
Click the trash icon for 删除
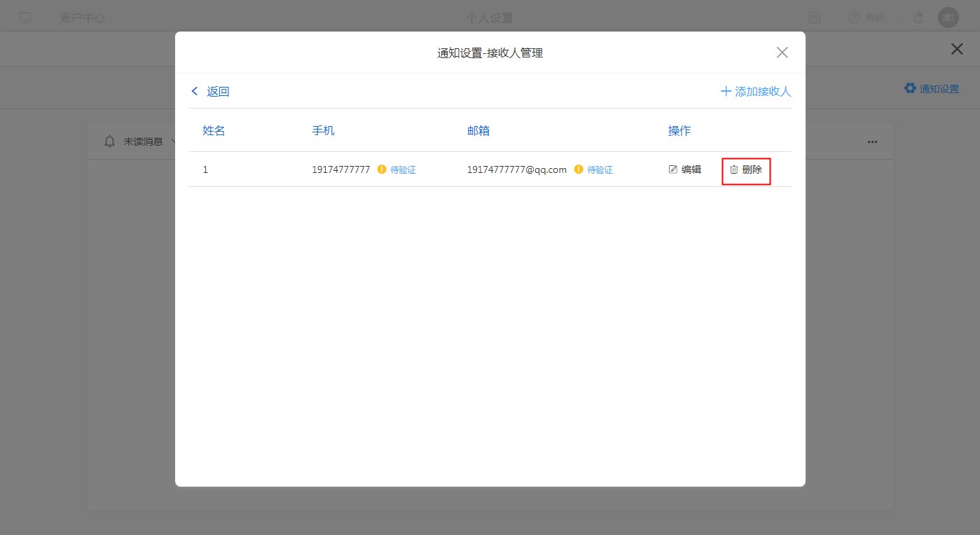pos(734,169)
